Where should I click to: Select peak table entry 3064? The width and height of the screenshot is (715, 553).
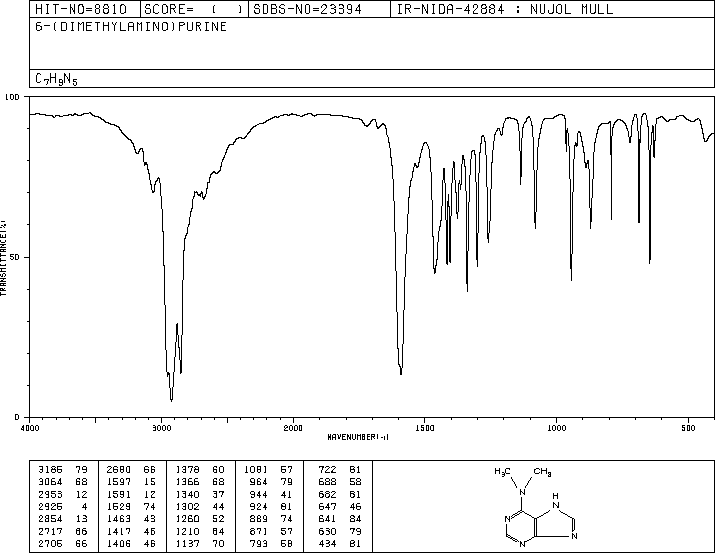[x=63, y=482]
